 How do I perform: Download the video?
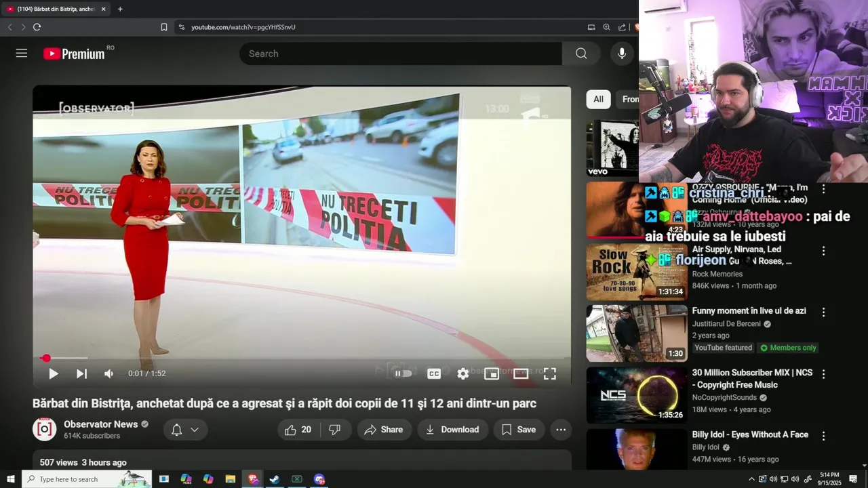(452, 430)
